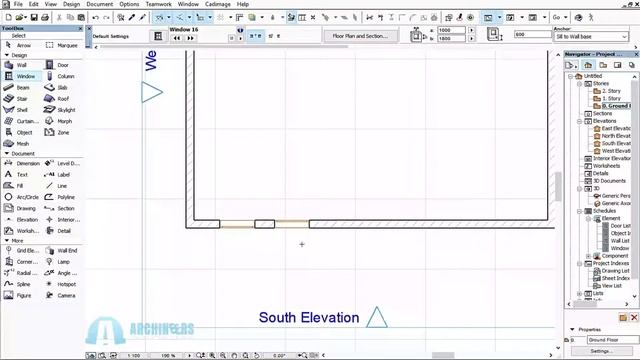640x360 pixels.
Task: Select the Curtain Wall tool
Action: point(22,121)
